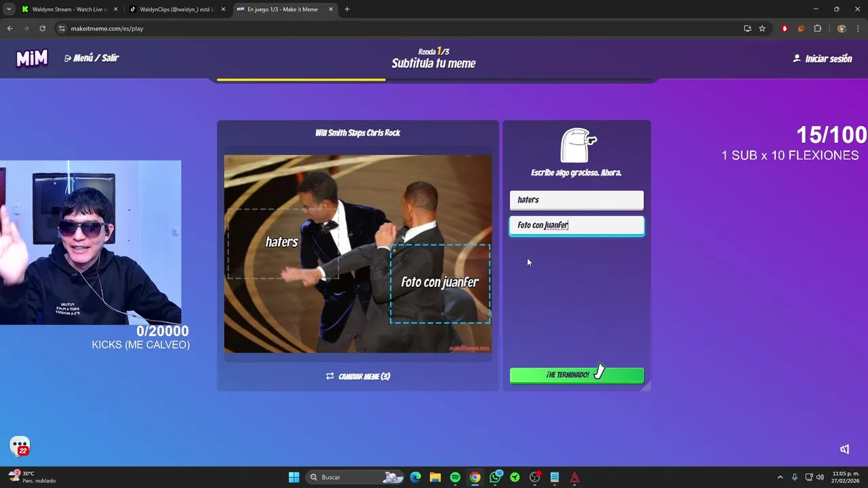Open Chrome from taskbar
Image resolution: width=868 pixels, height=488 pixels.
tap(475, 477)
